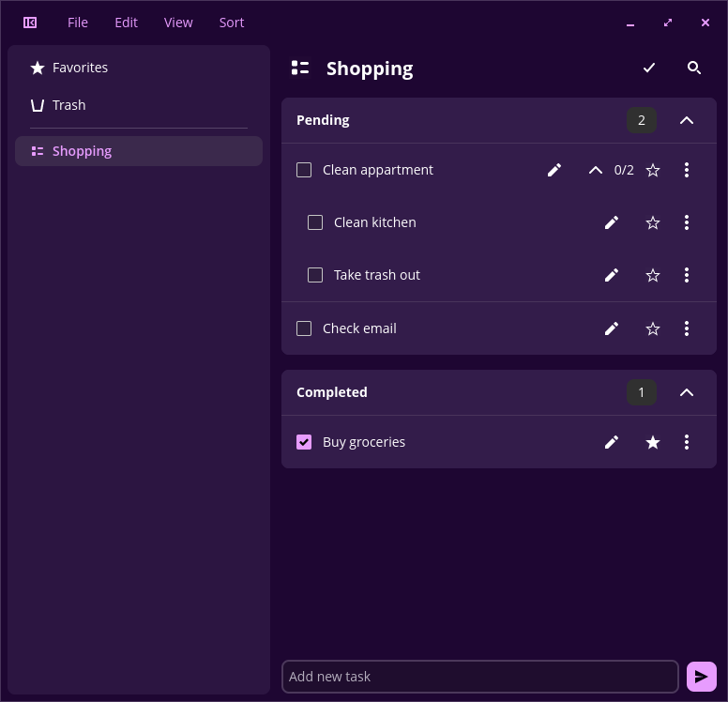728x702 pixels.
Task: Open Trash in the sidebar
Action: pos(139,105)
